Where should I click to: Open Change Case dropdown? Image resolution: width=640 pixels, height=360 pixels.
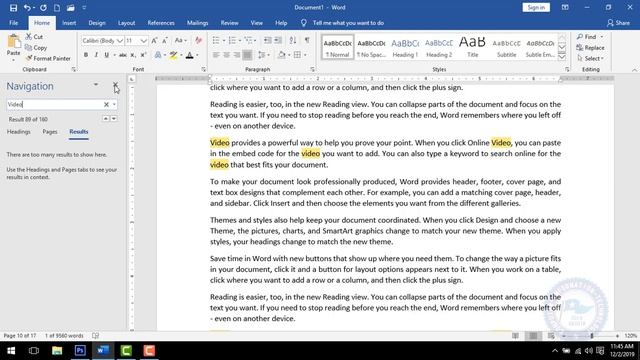tap(180, 40)
